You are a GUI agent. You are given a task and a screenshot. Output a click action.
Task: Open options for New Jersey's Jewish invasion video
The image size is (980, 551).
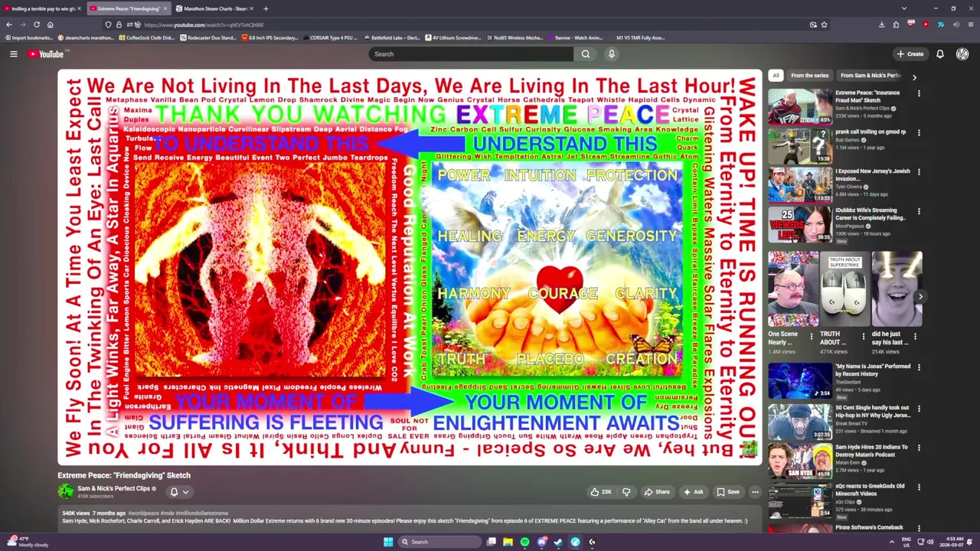pyautogui.click(x=919, y=171)
